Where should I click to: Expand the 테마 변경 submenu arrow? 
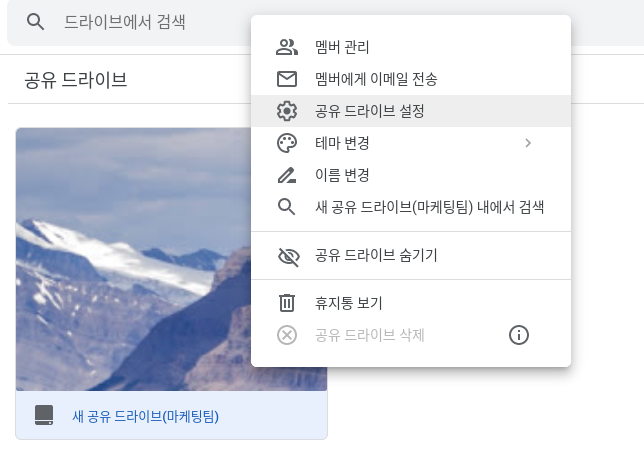[528, 143]
